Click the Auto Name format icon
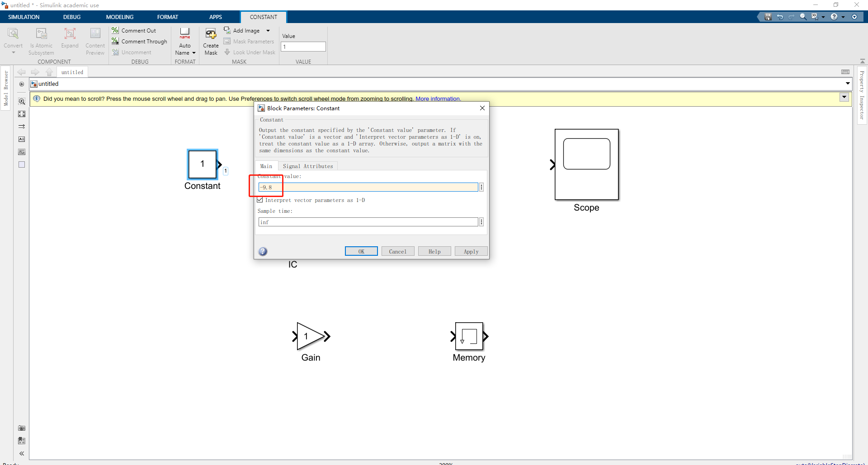The height and width of the screenshot is (465, 868). coord(185,33)
